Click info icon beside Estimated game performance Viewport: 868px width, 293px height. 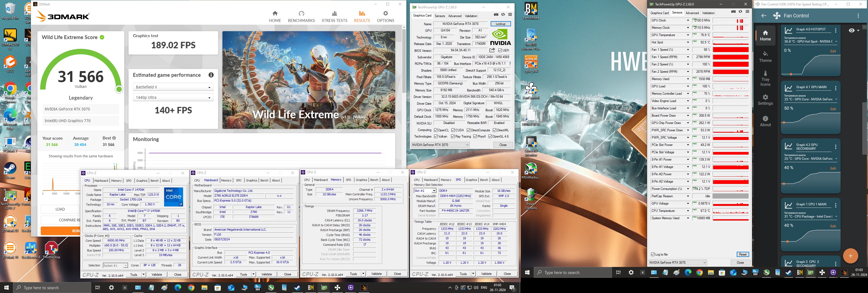pos(211,75)
